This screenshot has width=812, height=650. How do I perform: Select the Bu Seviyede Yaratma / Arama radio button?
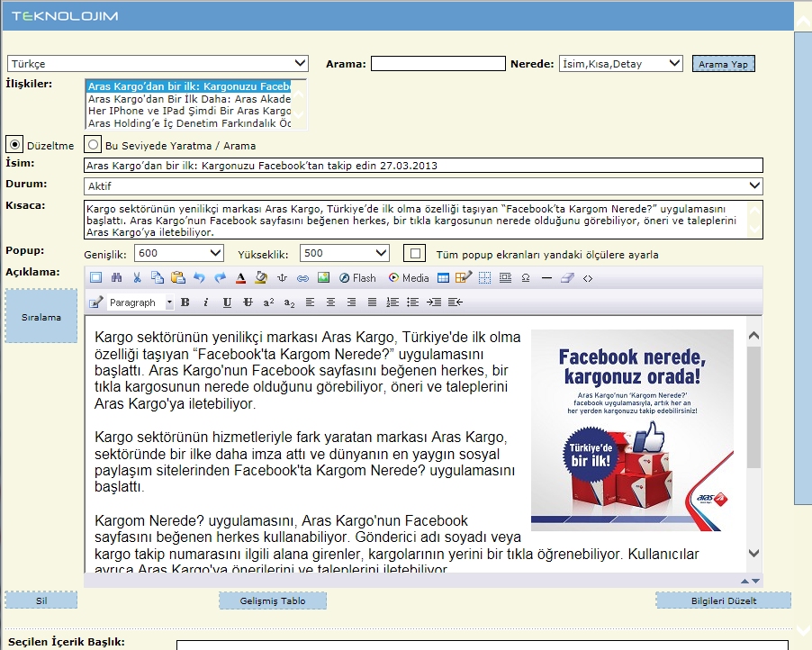(x=93, y=145)
